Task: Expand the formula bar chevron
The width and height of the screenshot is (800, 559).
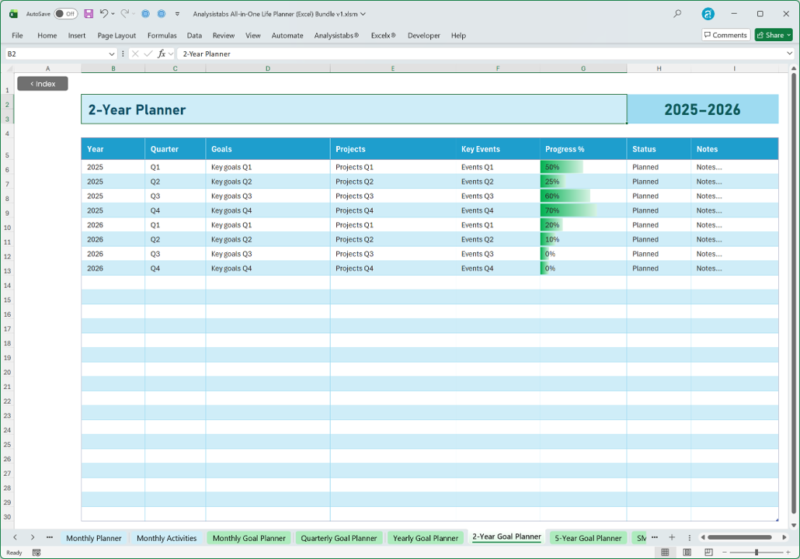Action: pos(790,53)
